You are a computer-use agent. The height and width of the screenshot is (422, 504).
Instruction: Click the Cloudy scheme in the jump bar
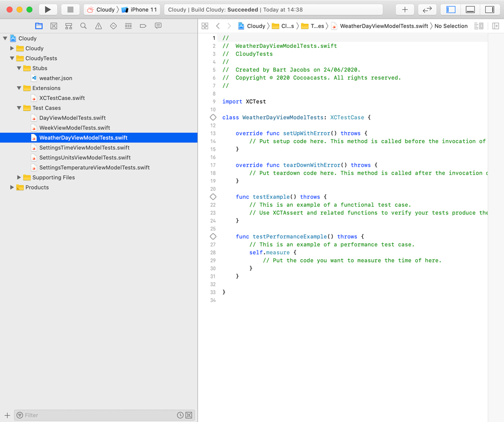(105, 9)
